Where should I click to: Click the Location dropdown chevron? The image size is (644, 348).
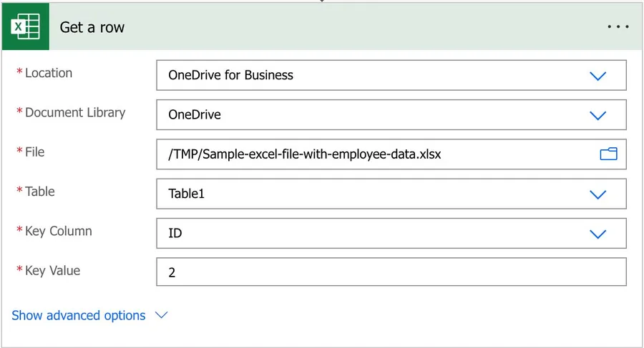tap(597, 76)
